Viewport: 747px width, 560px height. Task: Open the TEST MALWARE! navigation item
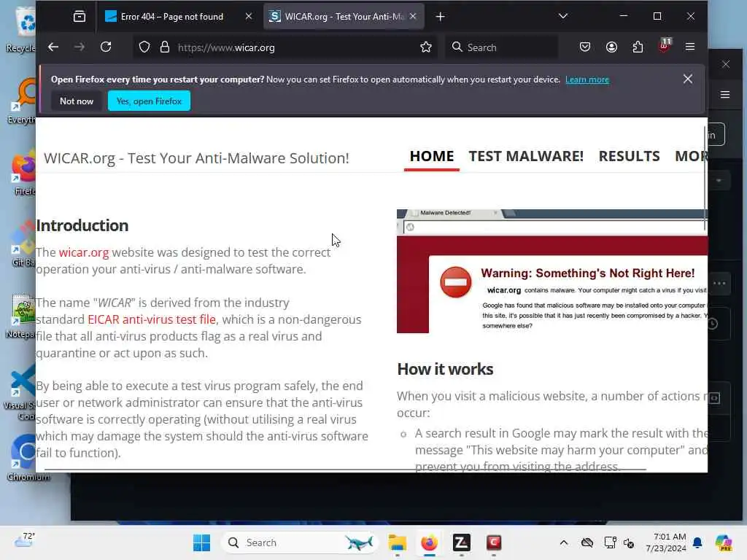(x=526, y=156)
